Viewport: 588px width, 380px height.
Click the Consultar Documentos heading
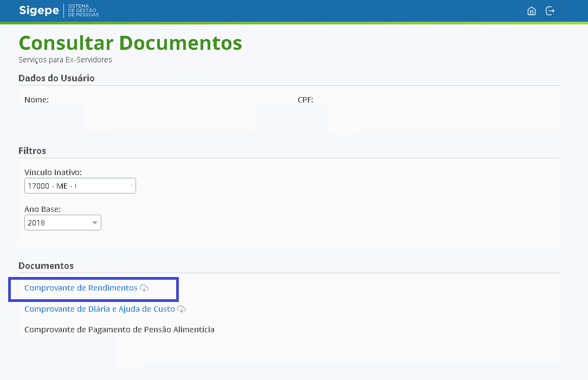(131, 43)
